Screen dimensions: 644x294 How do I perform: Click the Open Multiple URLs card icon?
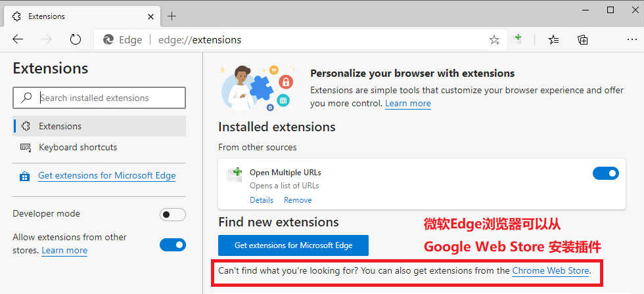[x=235, y=174]
